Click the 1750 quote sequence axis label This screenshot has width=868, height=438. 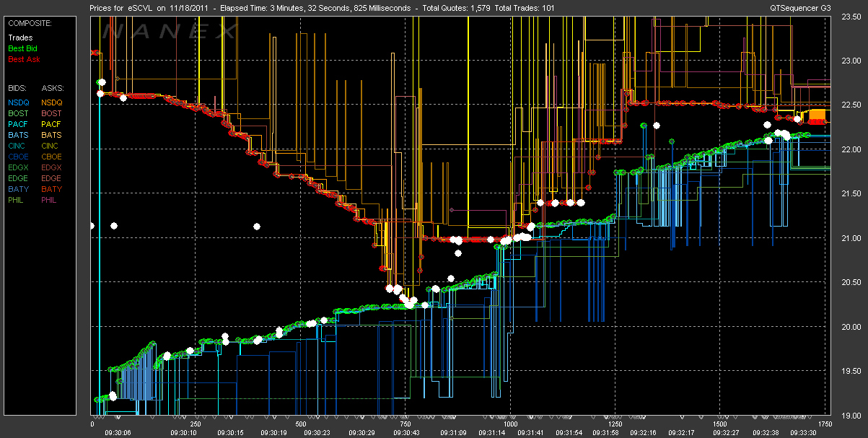click(x=825, y=424)
